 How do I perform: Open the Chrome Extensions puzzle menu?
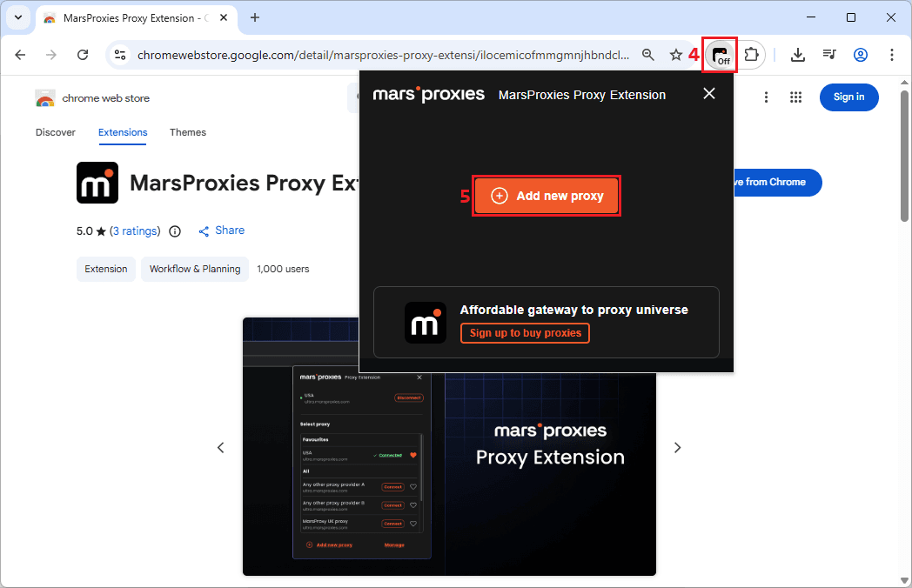click(x=751, y=55)
